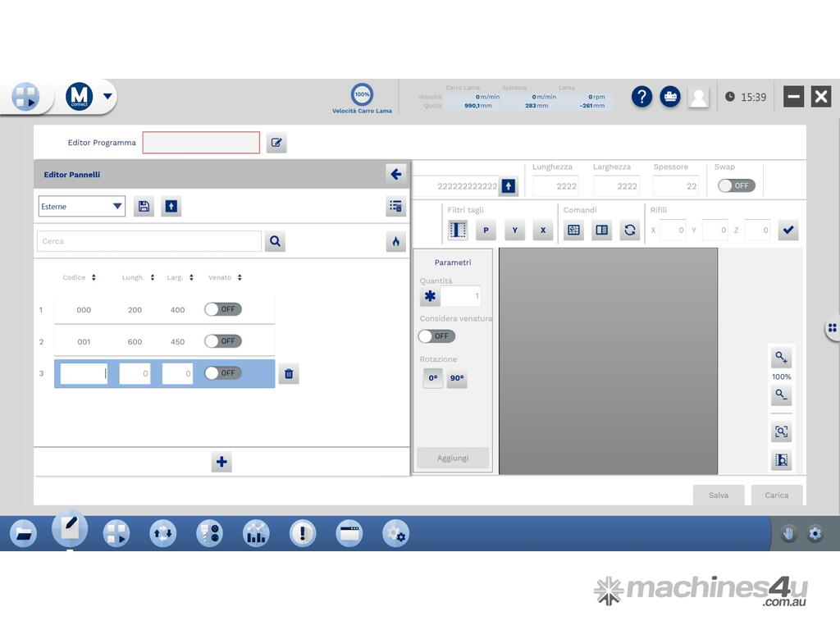840x630 pixels.
Task: Click the save icon in Editor Pannelli
Action: point(144,207)
